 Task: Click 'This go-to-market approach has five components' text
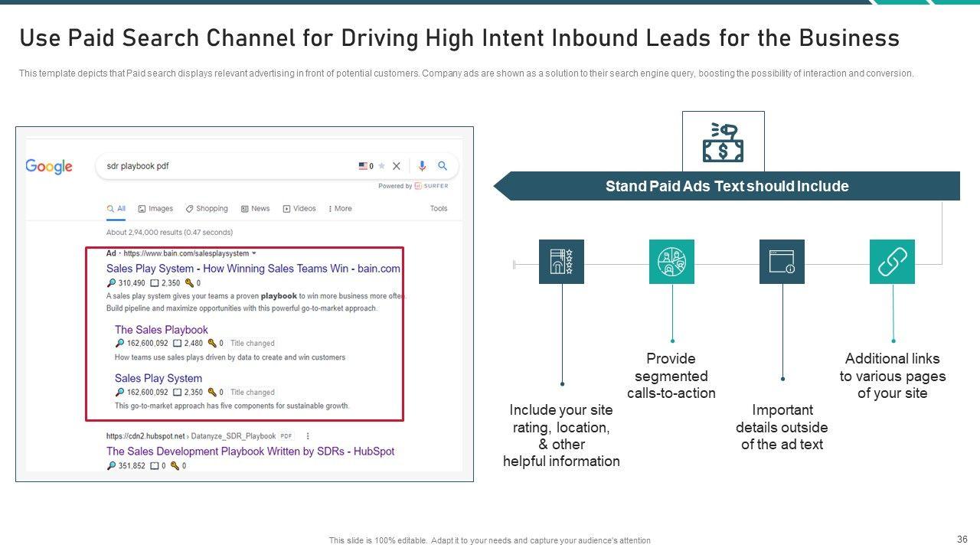[x=232, y=406]
